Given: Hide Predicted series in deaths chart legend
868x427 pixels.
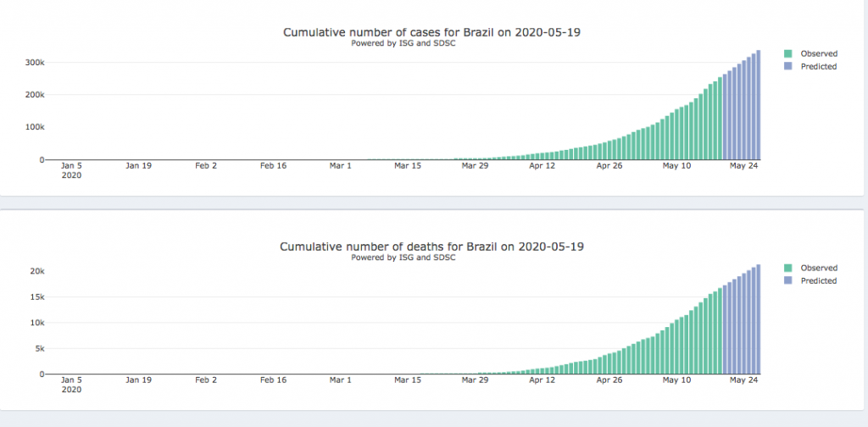Looking at the screenshot, I should click(x=818, y=280).
